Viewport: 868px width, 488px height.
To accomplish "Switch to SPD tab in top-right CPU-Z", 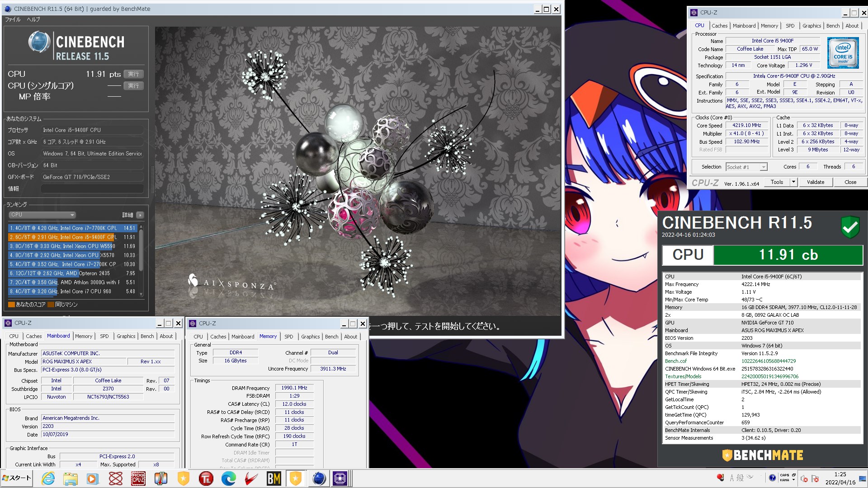I will tap(790, 26).
